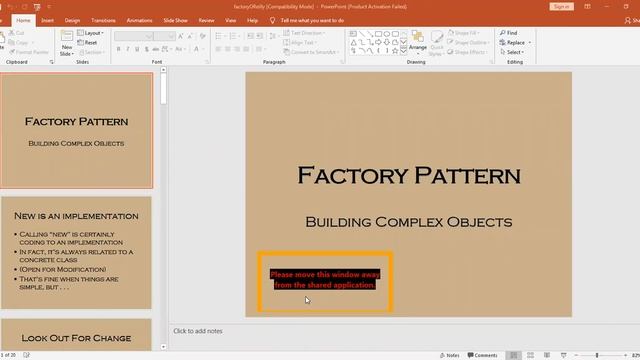This screenshot has height=360, width=640.
Task: Open the Align Text dropdown
Action: (301, 42)
